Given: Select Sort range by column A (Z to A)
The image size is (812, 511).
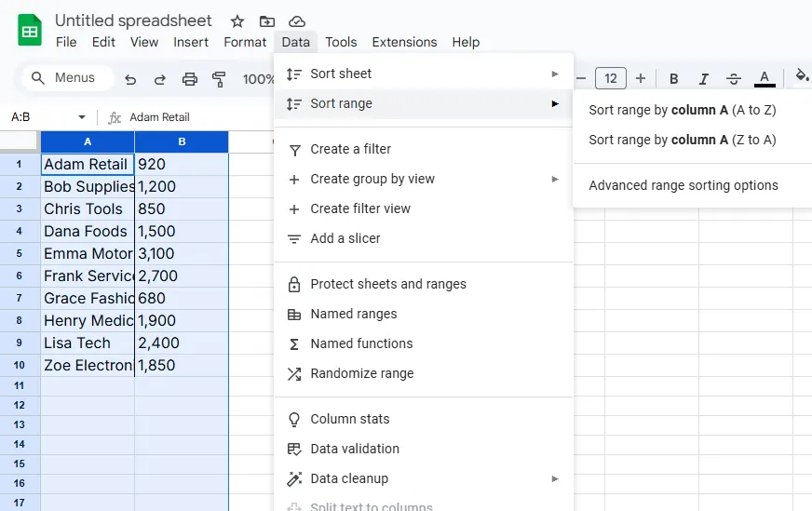Looking at the screenshot, I should point(682,140).
